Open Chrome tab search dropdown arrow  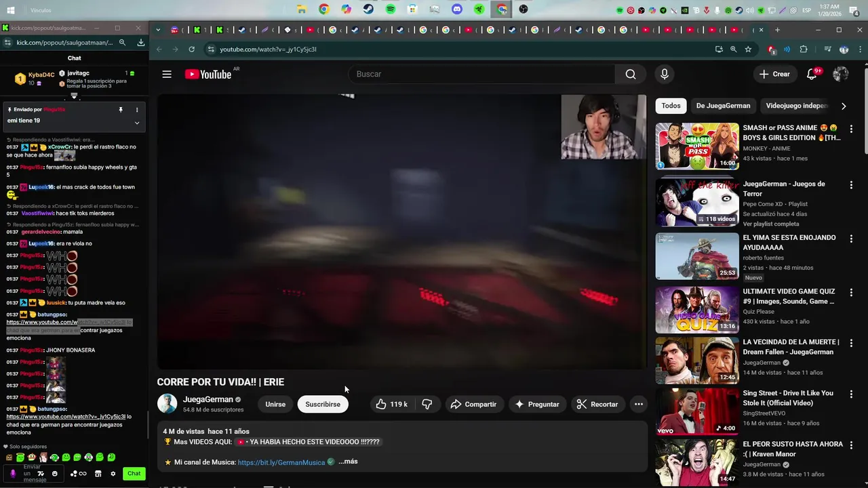pyautogui.click(x=158, y=30)
